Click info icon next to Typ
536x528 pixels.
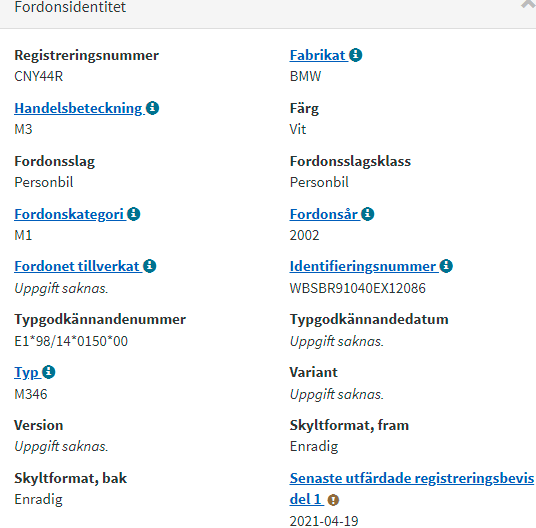click(49, 372)
